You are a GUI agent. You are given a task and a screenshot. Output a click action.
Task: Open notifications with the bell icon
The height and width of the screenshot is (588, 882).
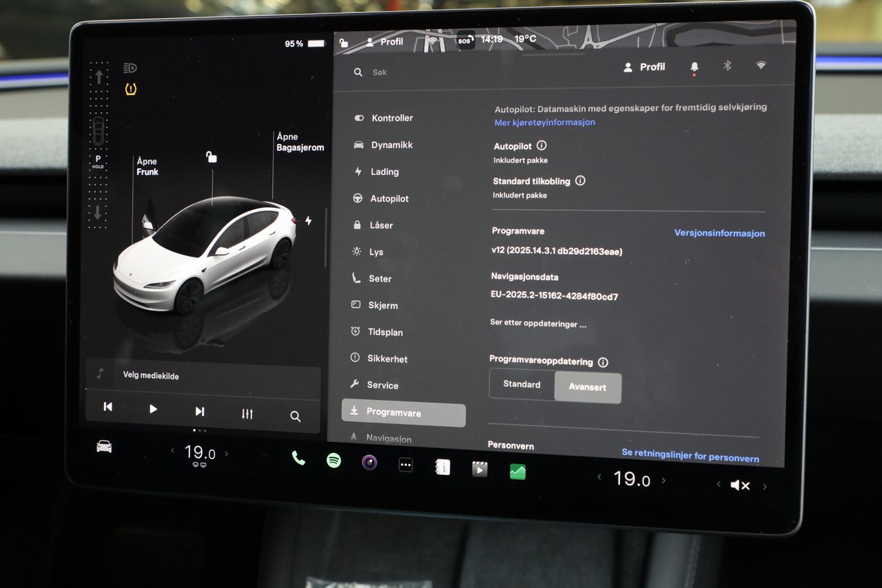point(695,67)
